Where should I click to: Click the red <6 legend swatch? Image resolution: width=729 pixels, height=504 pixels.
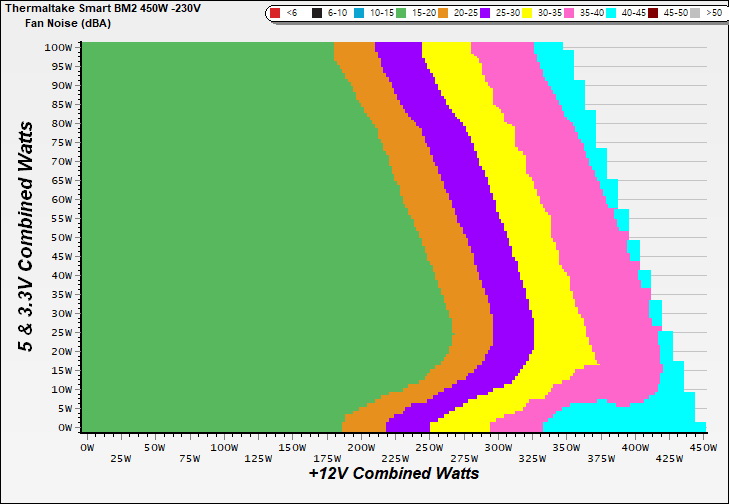(276, 13)
